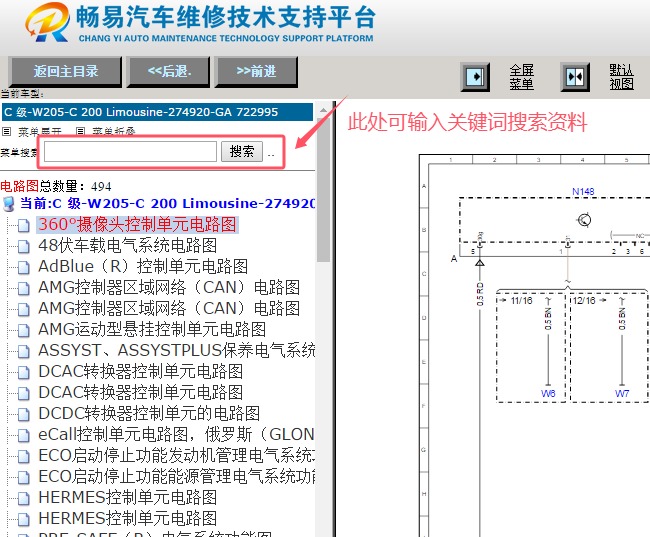Open the 全屏菜单 label link
Image resolution: width=650 pixels, height=537 pixels.
pos(521,77)
